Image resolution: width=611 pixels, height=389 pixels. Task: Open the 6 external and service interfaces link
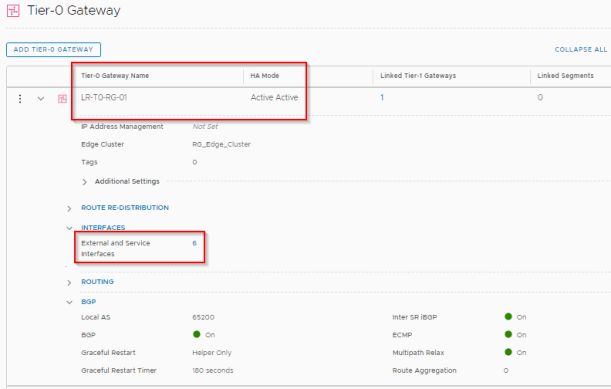point(194,243)
